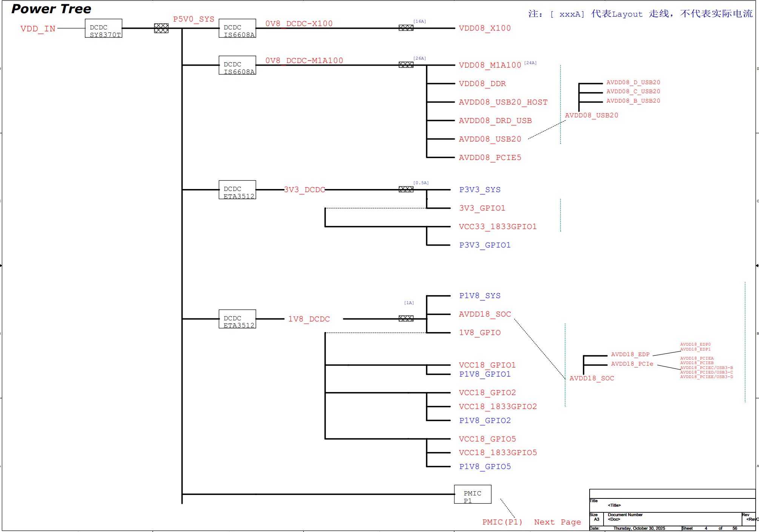Viewport: 759px width, 532px height.
Task: Click the P3V3_SYS blue net label
Action: [479, 190]
